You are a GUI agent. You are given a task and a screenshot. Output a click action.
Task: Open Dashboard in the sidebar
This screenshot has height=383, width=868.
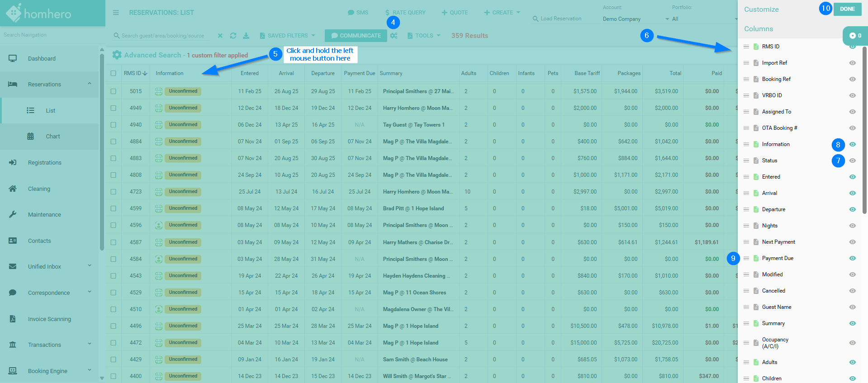42,59
